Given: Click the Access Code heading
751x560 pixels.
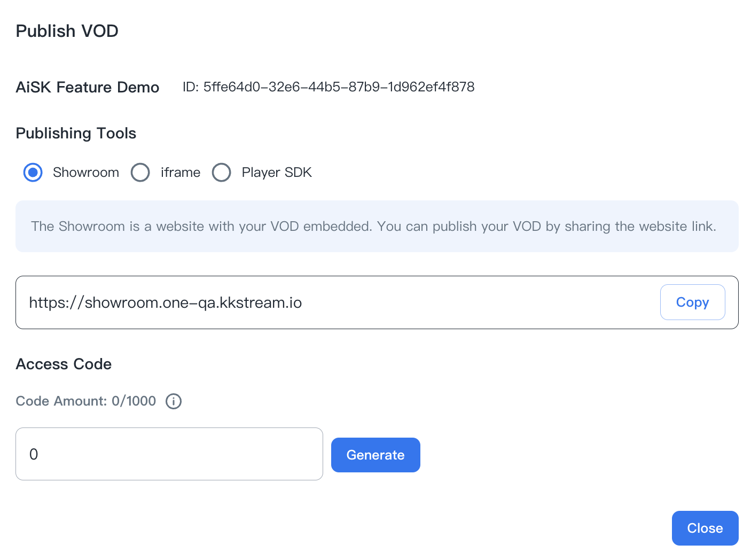Looking at the screenshot, I should [x=64, y=364].
